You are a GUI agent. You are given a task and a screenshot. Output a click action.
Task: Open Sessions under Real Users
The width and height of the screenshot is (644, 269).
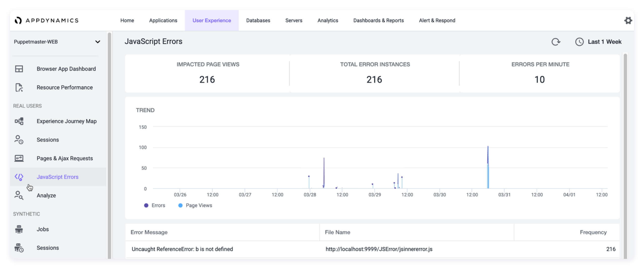pos(48,140)
